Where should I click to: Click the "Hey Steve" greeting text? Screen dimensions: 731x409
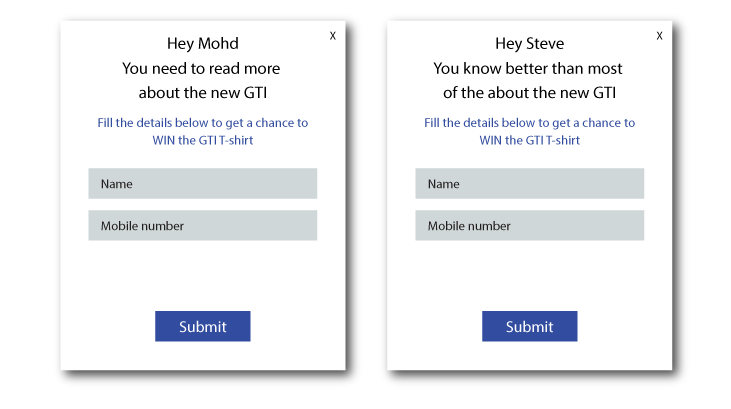529,44
